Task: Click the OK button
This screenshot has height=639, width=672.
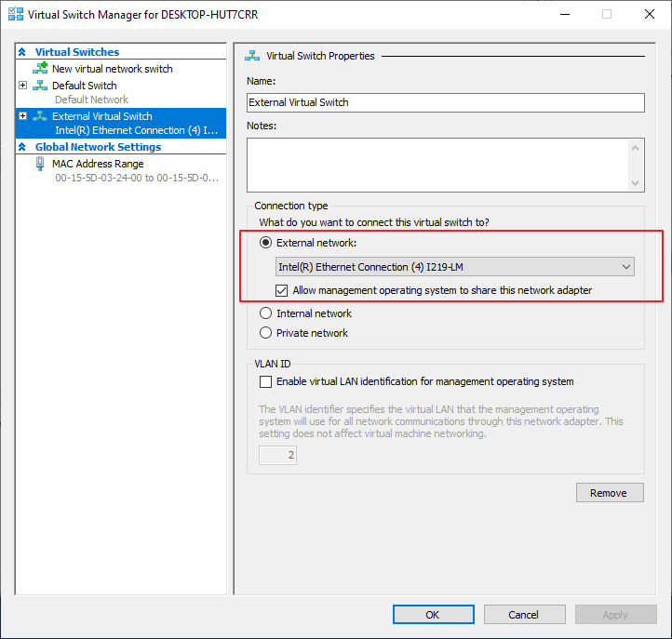Action: pos(434,615)
